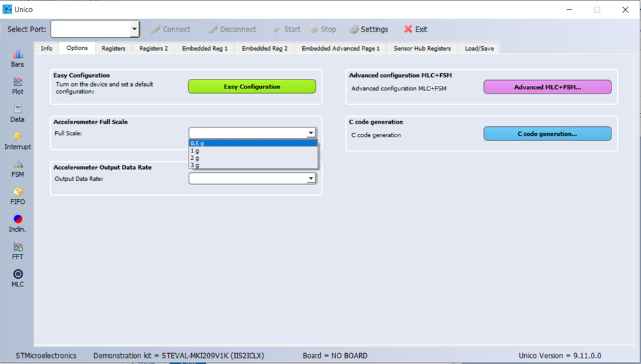Switch to the Registers 2 tab

[154, 48]
